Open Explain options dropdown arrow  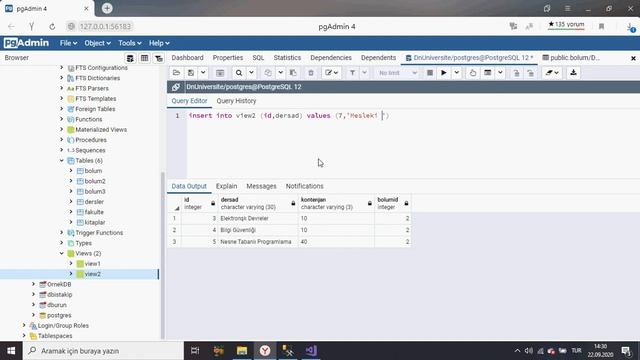500,73
